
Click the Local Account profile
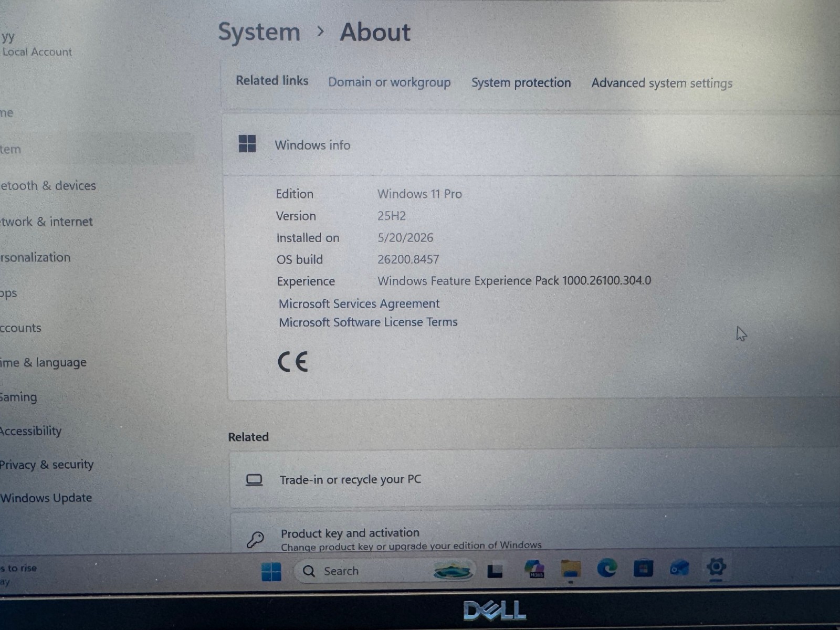tap(36, 45)
